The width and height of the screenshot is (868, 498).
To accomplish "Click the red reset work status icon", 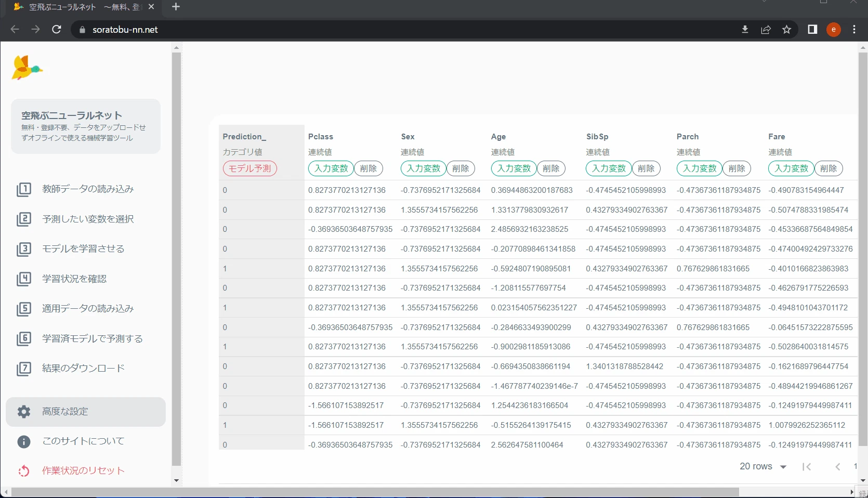I will 24,471.
